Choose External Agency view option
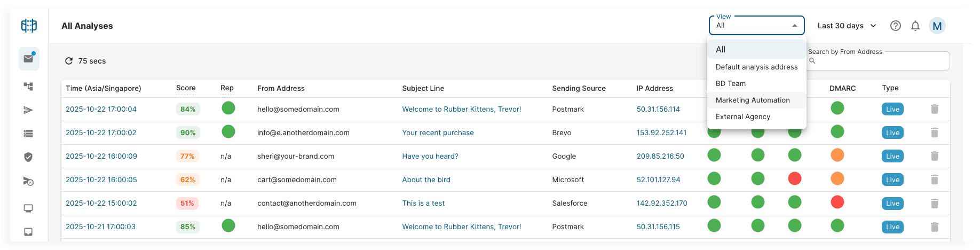Image resolution: width=980 pixels, height=250 pixels. [x=742, y=116]
